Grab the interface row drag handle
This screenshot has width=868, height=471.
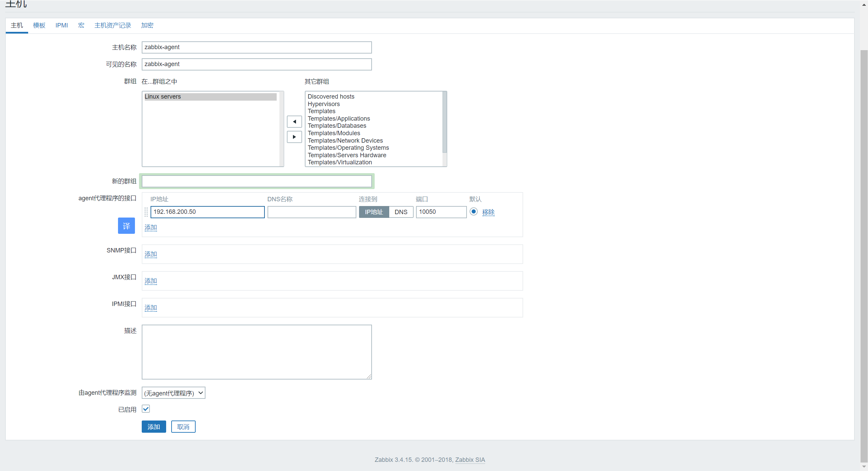(x=146, y=212)
